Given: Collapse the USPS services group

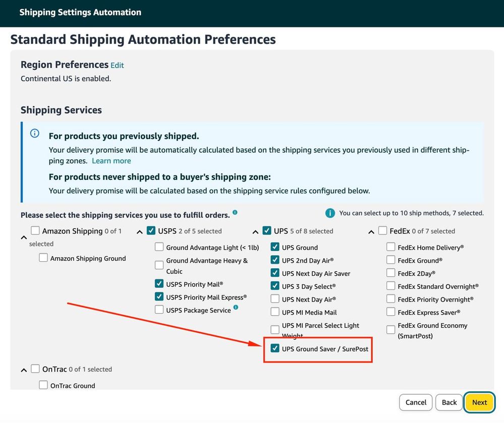Looking at the screenshot, I should coord(140,232).
